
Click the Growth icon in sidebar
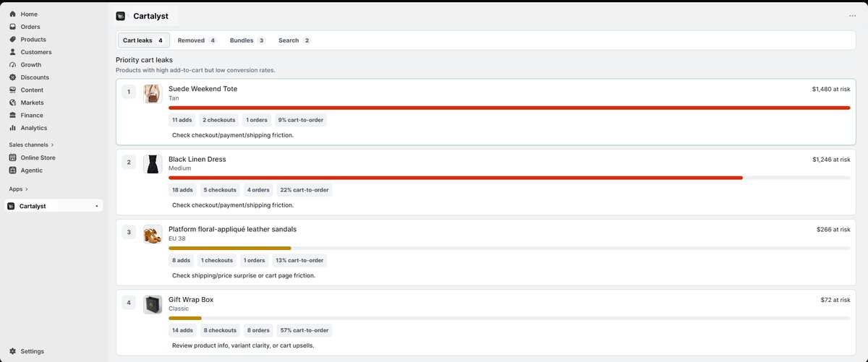point(12,64)
